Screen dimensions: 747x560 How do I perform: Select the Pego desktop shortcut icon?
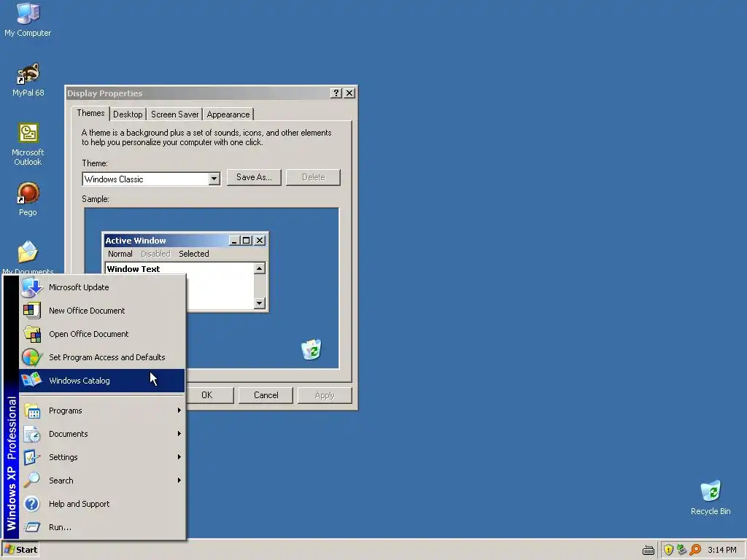28,193
